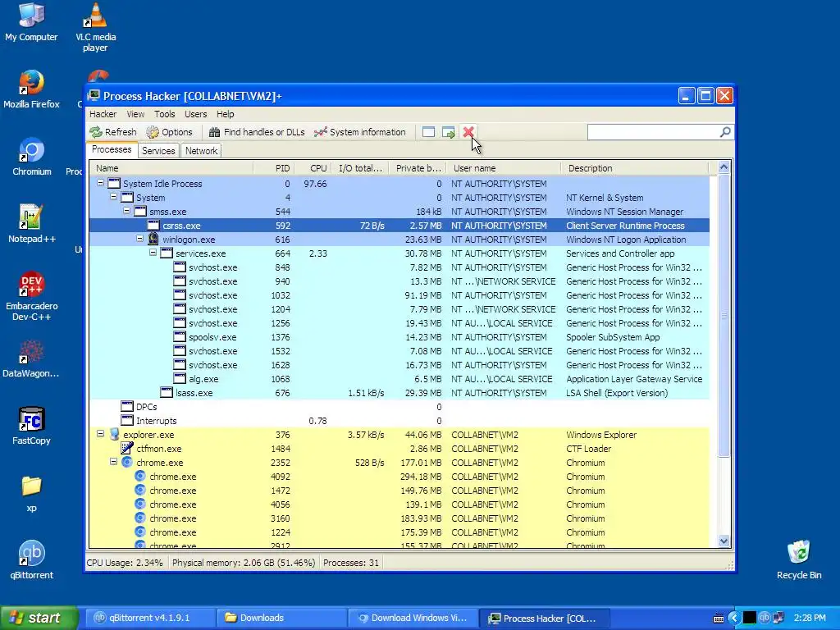840x630 pixels.
Task: Click find window and thread icon
Action: (449, 132)
